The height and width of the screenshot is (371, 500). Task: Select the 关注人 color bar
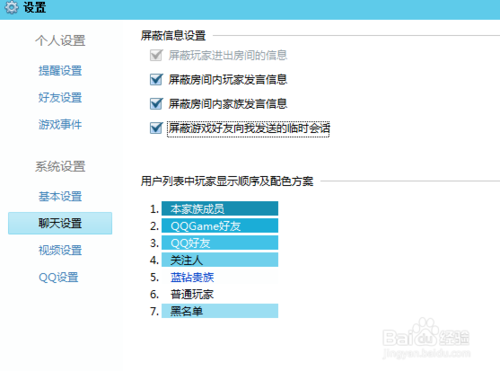(x=220, y=260)
